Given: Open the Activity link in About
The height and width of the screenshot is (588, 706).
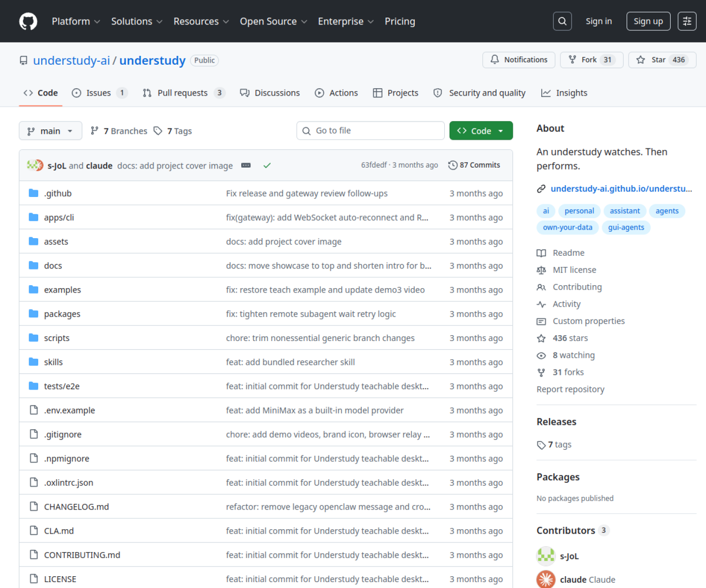Looking at the screenshot, I should pos(559,304).
